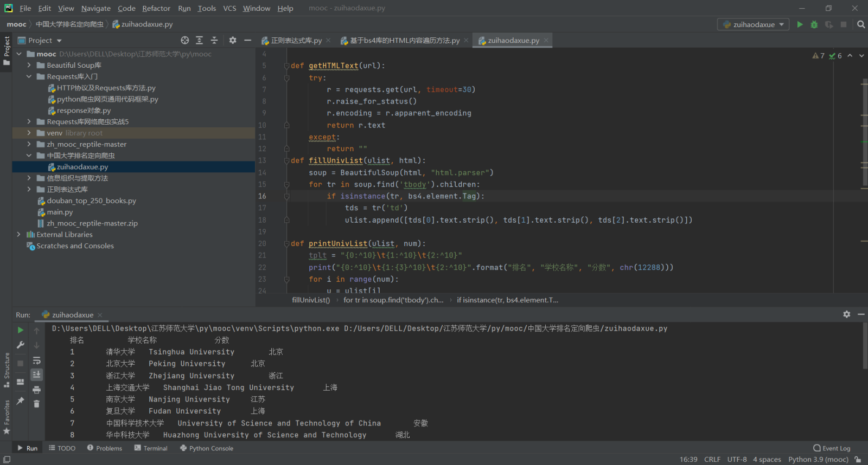Toggle soft-wrap in Run console

36,360
